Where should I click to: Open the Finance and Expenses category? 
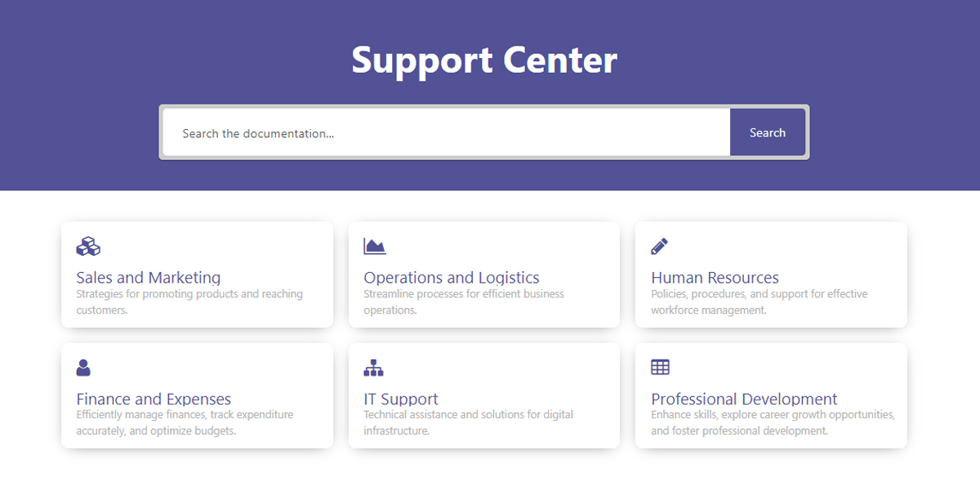154,400
